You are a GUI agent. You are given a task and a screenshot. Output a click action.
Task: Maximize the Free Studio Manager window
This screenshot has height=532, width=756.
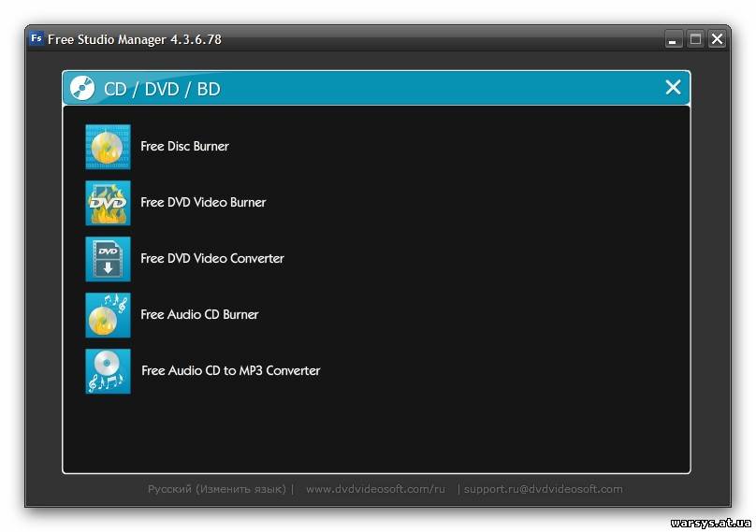pos(695,39)
